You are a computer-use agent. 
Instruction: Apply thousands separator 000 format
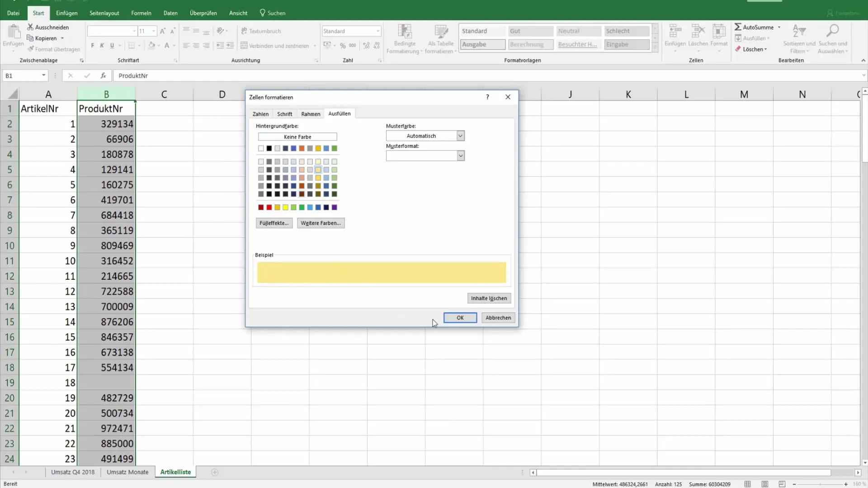pyautogui.click(x=353, y=46)
